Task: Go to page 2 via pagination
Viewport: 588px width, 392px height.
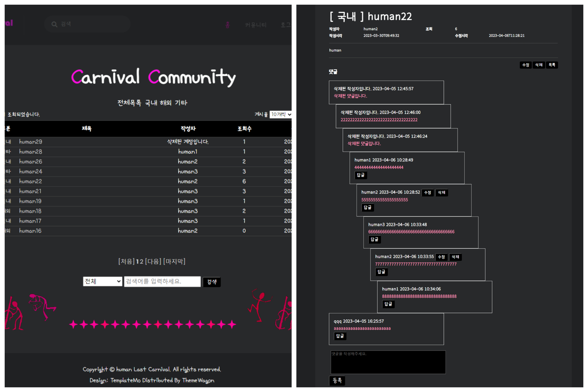Action: (142, 261)
